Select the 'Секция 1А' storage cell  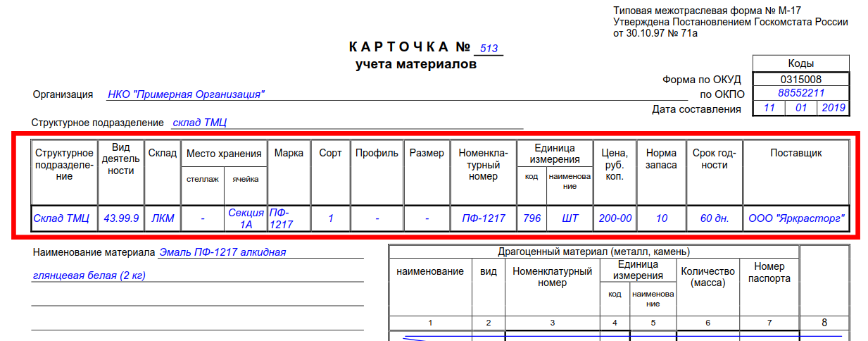click(246, 218)
